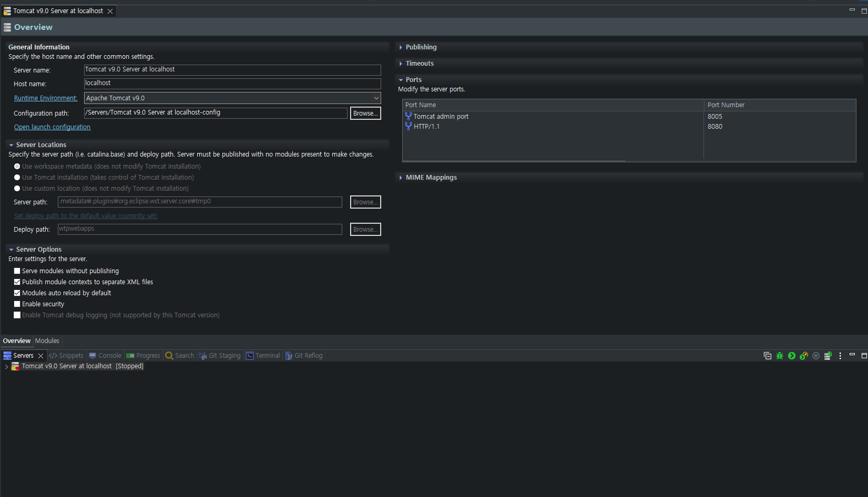Click the Port Name column header
Screen dimensions: 868x497
point(553,105)
